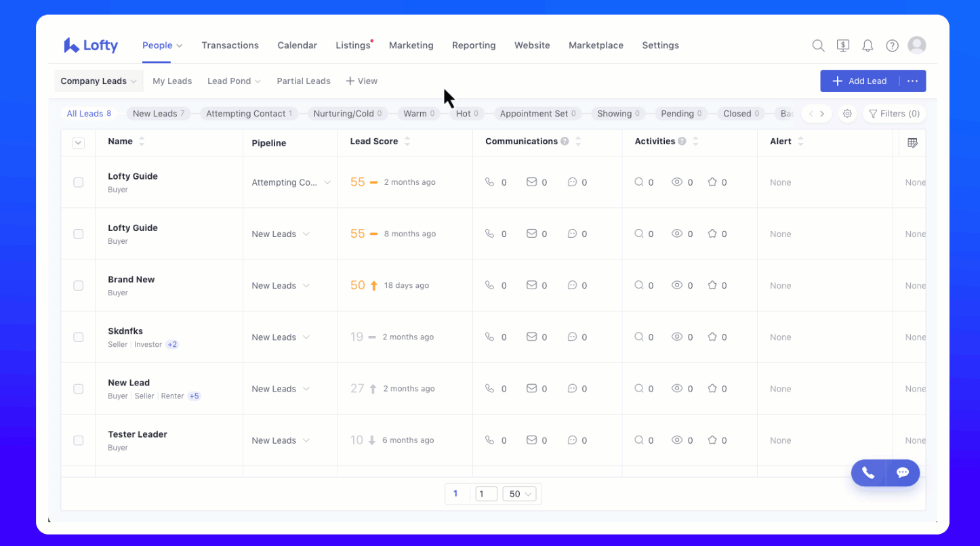The image size is (980, 546).
Task: Click the help question mark icon
Action: click(x=893, y=45)
